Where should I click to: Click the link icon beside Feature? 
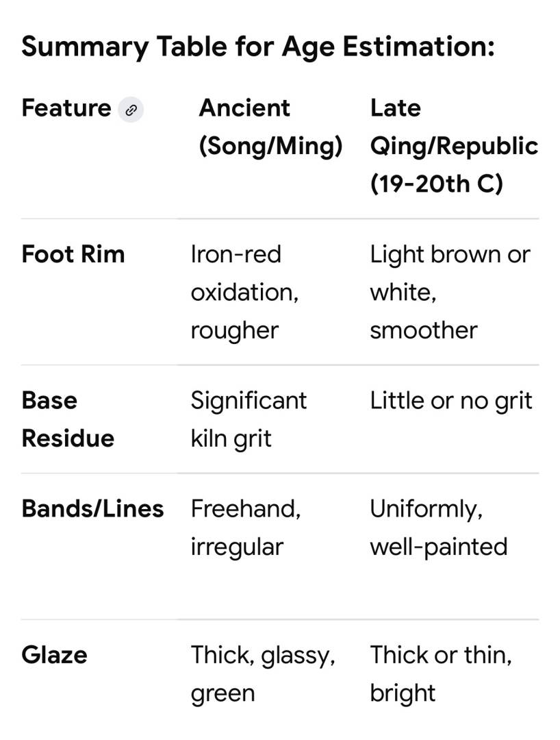coord(131,110)
